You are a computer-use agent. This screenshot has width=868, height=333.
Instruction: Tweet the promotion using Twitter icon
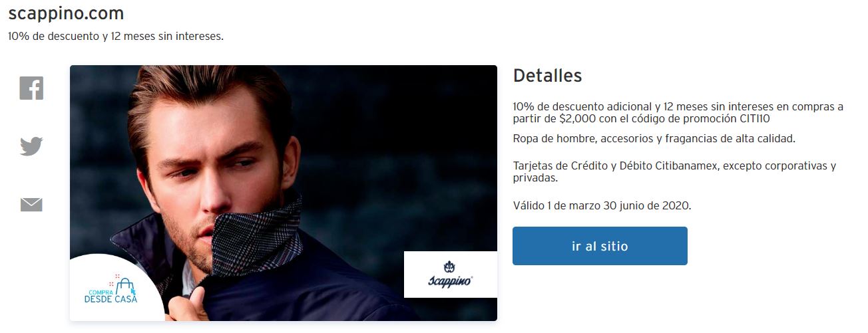click(31, 146)
